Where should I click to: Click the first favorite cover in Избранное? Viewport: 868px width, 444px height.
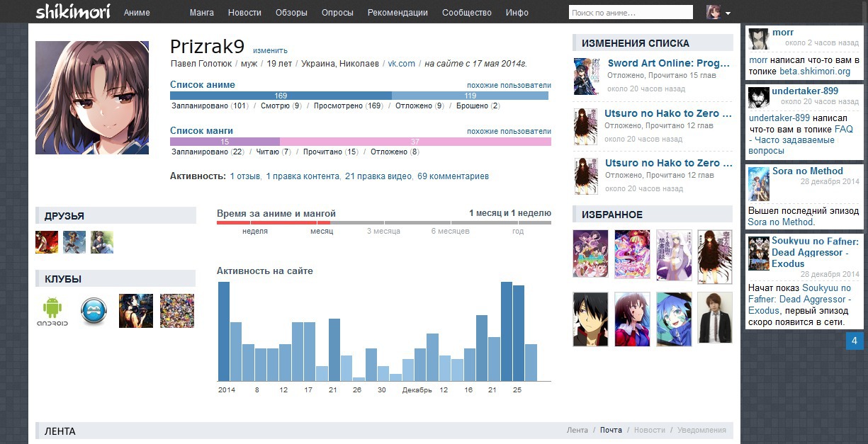pos(590,254)
